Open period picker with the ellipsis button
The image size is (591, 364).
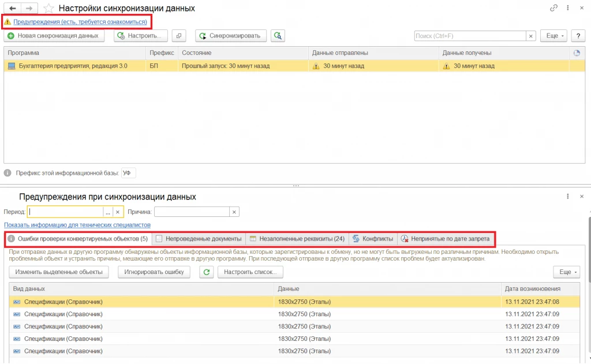108,212
